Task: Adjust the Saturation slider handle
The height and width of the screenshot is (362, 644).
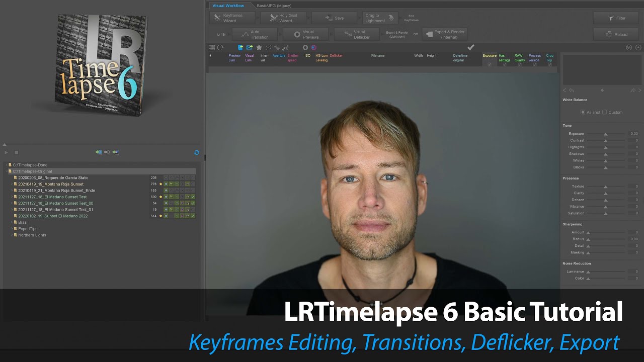Action: point(606,214)
